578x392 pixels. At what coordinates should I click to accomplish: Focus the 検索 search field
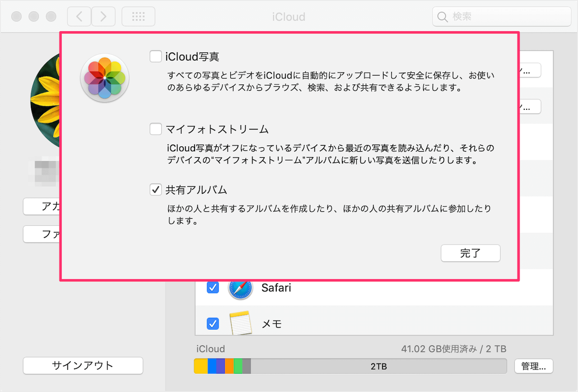pyautogui.click(x=502, y=17)
